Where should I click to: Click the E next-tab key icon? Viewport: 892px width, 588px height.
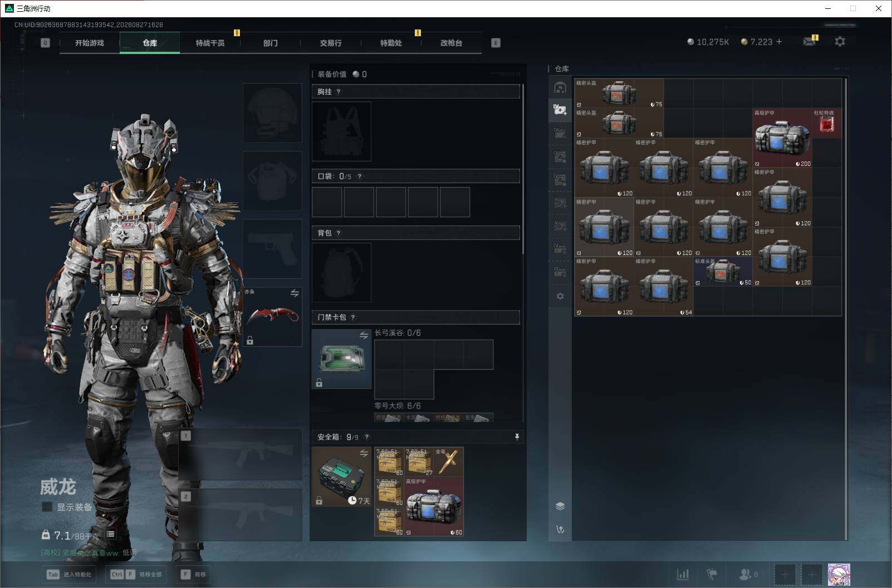coord(496,43)
